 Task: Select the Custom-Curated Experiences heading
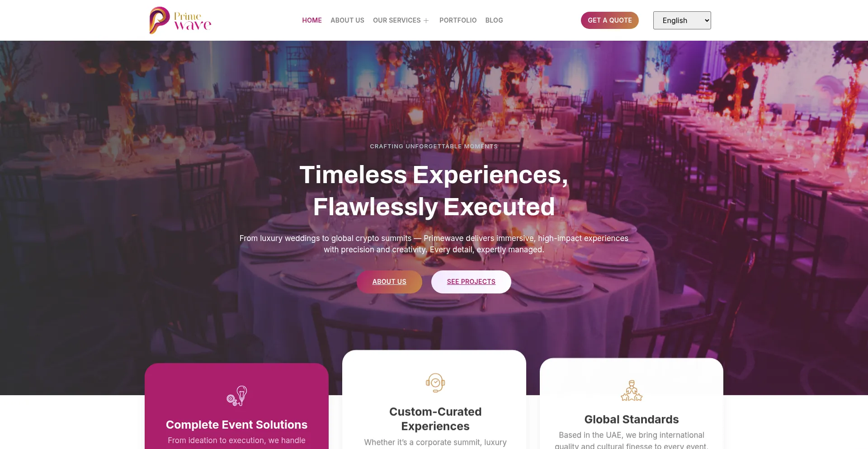435,419
